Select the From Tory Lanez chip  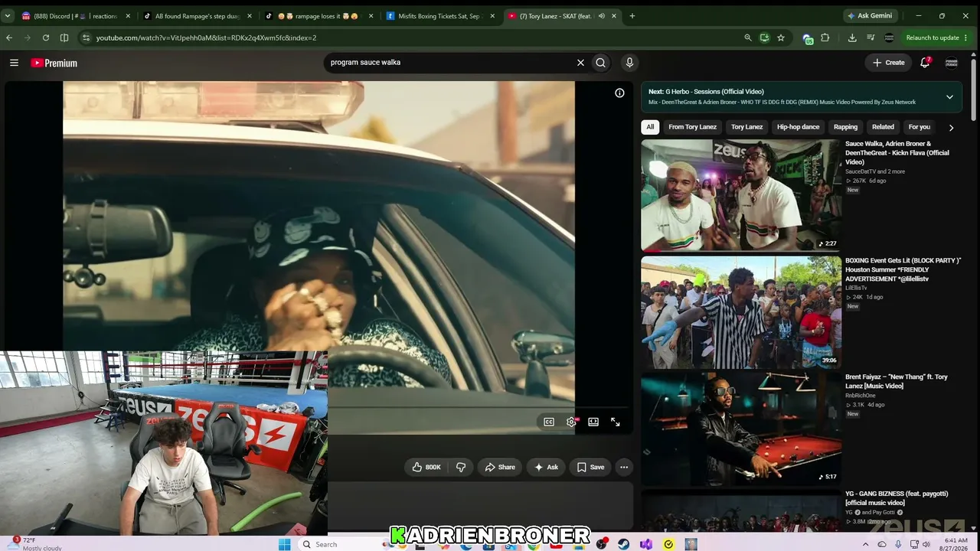pos(692,127)
